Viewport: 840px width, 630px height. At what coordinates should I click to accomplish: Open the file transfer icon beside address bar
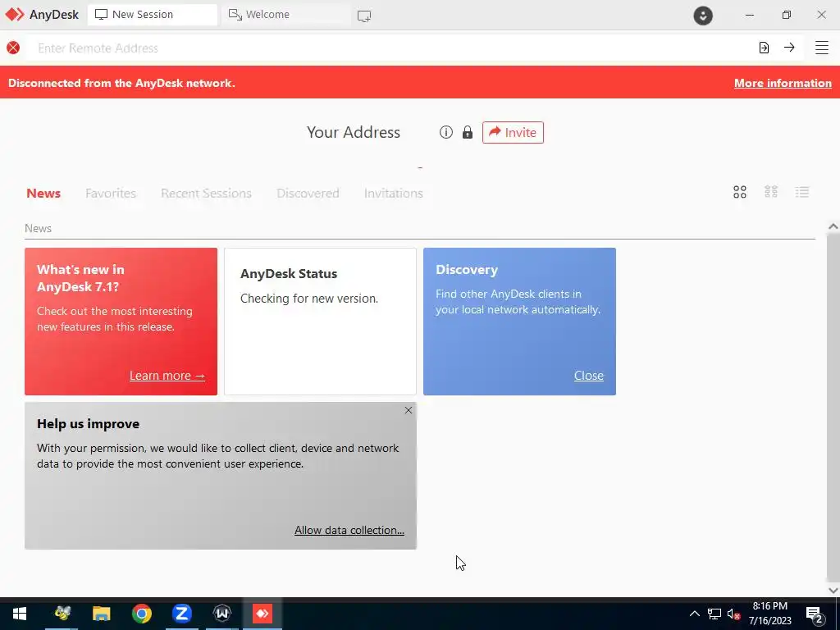[764, 48]
